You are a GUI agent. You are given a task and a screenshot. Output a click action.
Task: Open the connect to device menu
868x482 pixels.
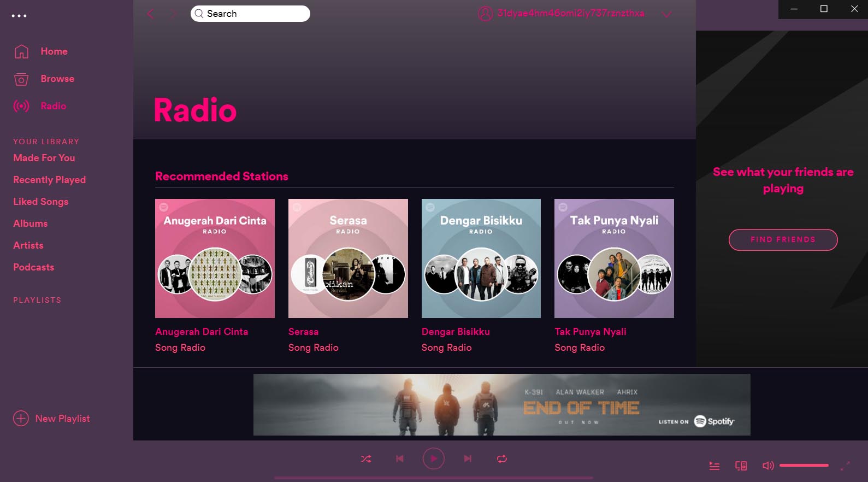pyautogui.click(x=741, y=466)
